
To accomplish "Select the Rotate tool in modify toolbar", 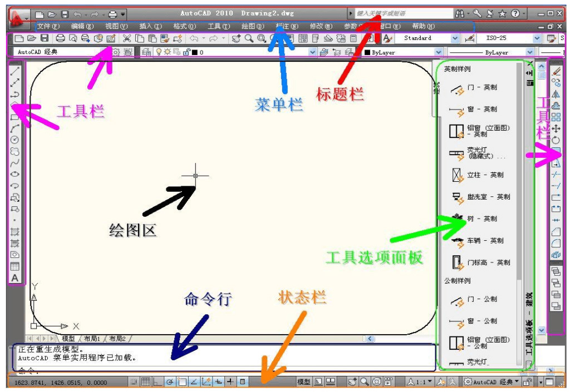I will tap(556, 140).
